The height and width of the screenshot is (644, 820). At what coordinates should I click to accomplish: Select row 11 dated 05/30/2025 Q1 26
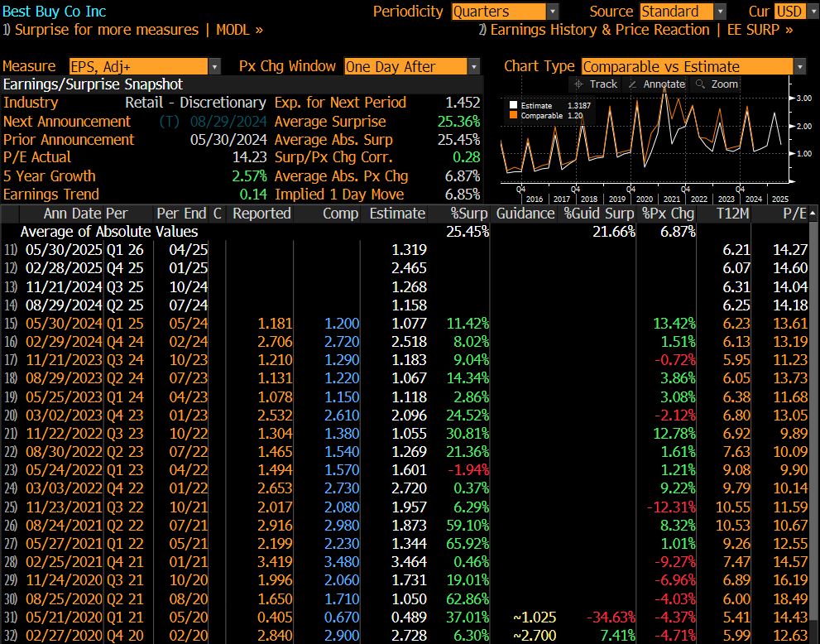[x=405, y=250]
